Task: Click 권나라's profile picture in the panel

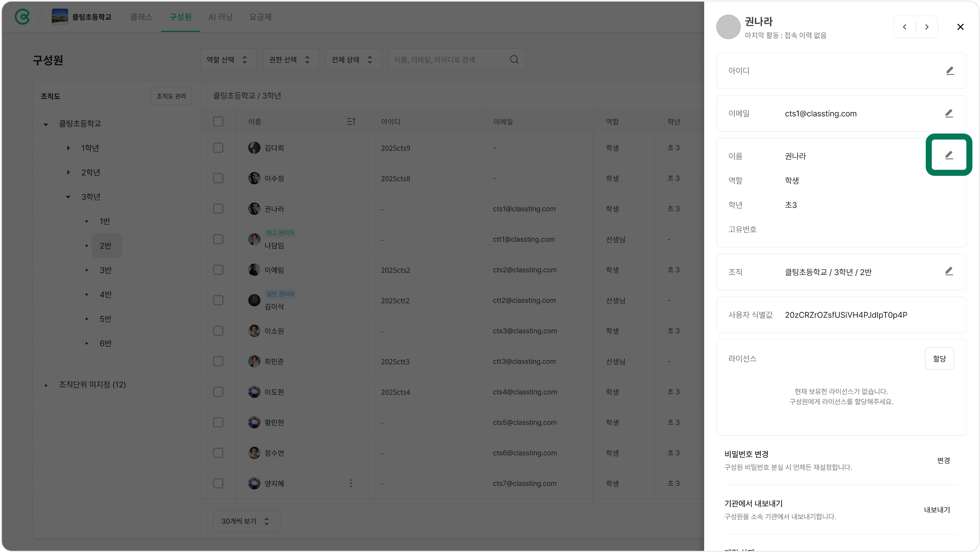Action: [x=728, y=27]
